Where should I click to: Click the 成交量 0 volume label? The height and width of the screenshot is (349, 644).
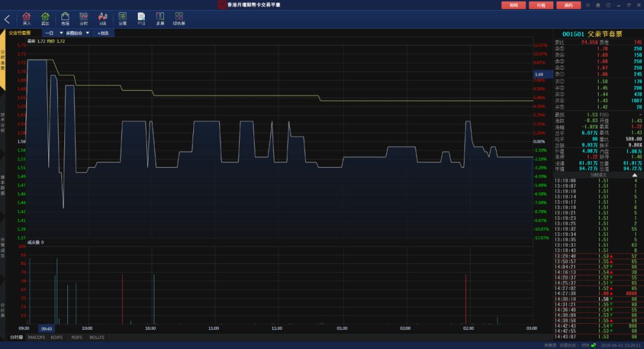pyautogui.click(x=35, y=243)
